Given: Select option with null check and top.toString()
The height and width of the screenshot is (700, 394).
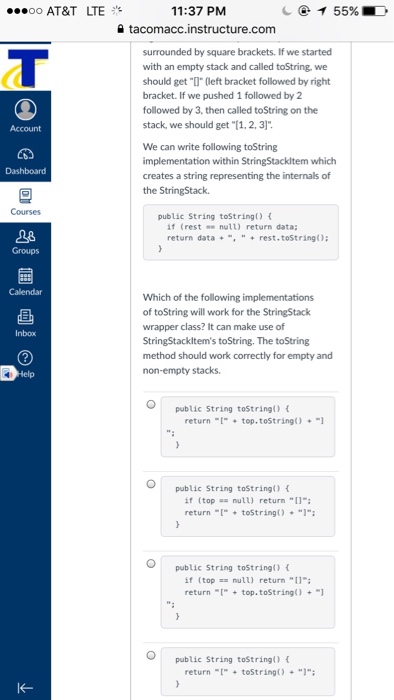Looking at the screenshot, I should [x=151, y=563].
